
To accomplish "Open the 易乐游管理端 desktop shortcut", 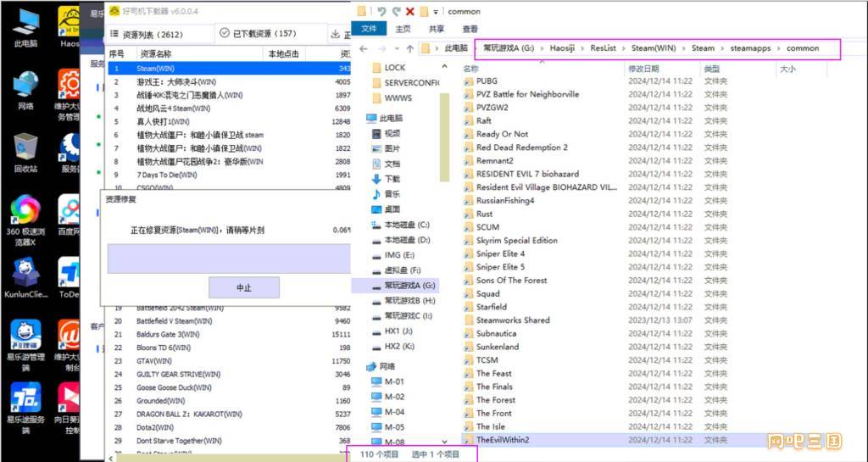I will [25, 345].
